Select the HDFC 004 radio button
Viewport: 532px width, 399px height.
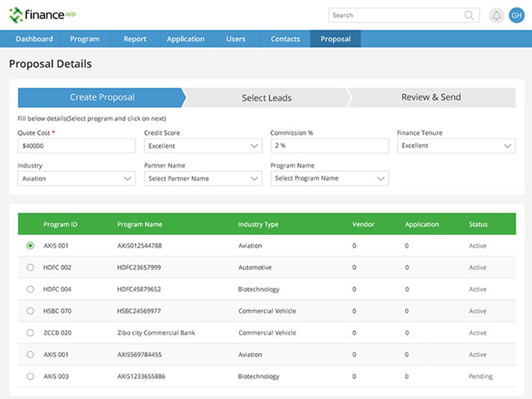(30, 289)
